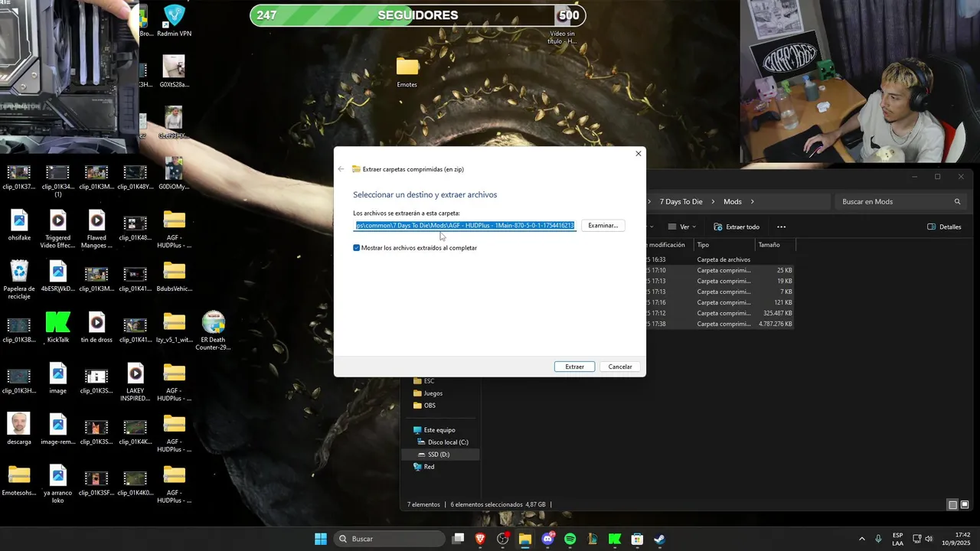Viewport: 980px width, 551px height.
Task: Click the destination folder path field
Action: 465,226
